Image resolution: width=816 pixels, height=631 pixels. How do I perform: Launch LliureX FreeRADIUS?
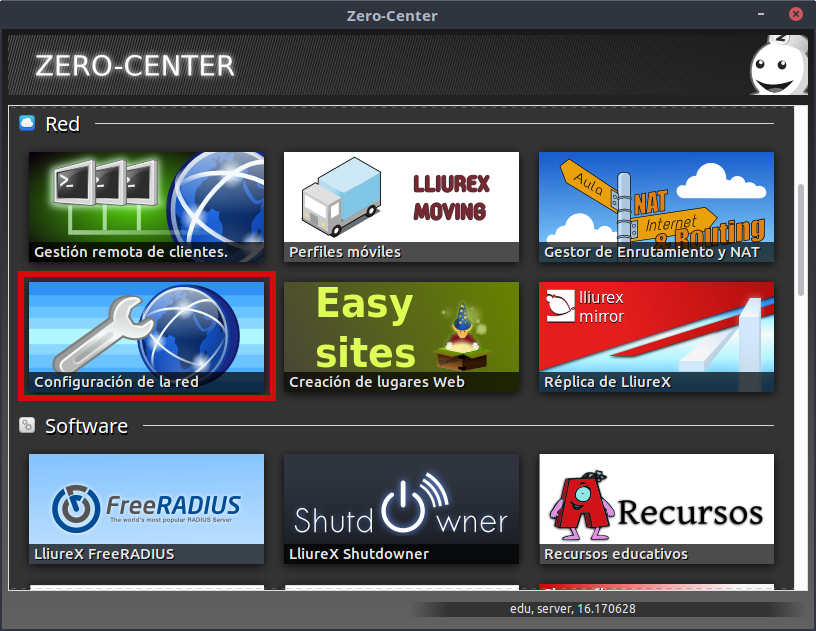click(x=146, y=509)
